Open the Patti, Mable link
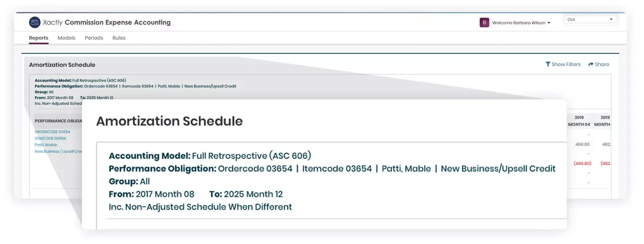The image size is (644, 244). [x=46, y=145]
